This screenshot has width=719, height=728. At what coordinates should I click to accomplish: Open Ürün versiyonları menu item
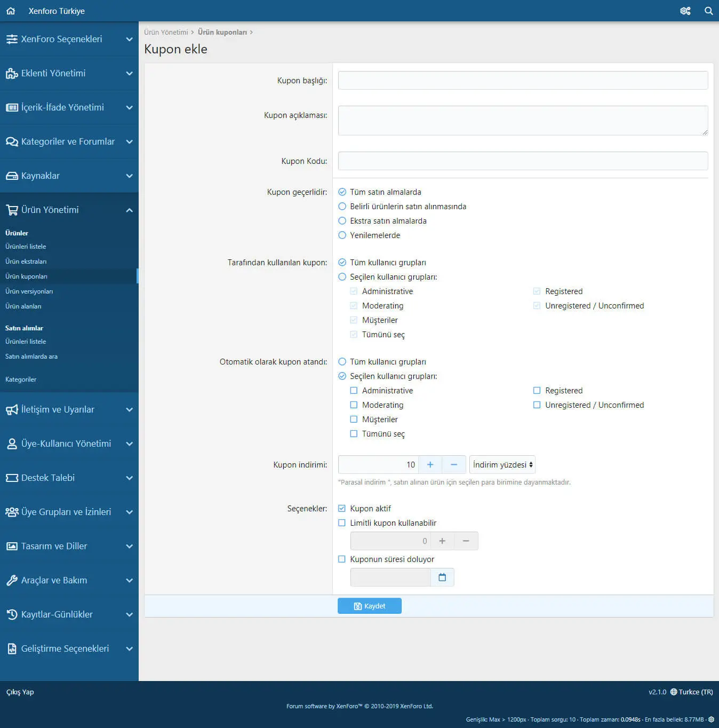pos(29,291)
